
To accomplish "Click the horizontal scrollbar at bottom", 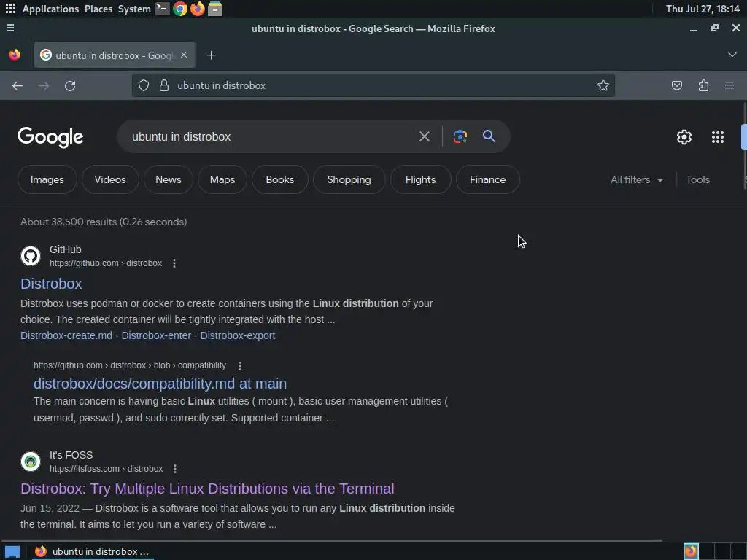I will point(332,541).
